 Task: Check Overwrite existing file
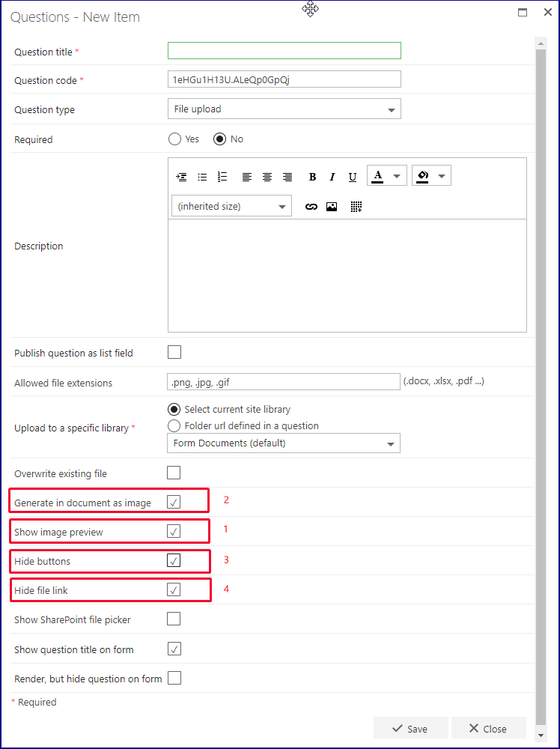174,473
